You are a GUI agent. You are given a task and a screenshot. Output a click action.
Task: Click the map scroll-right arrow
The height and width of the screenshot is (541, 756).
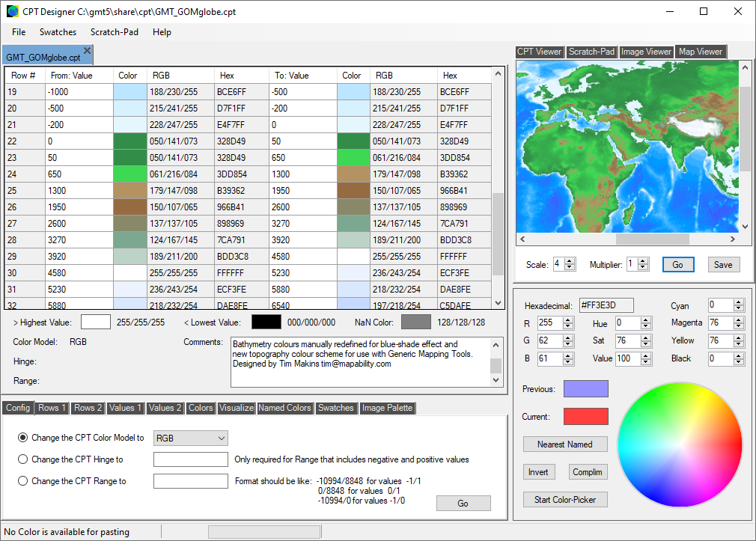point(733,239)
